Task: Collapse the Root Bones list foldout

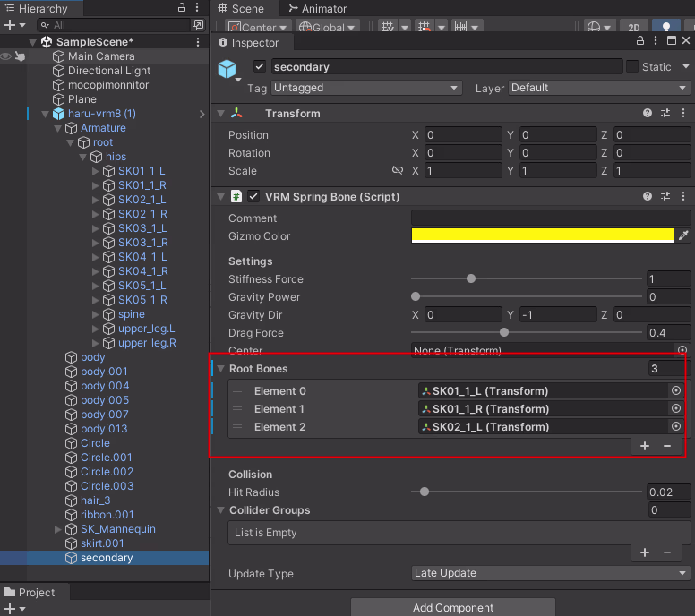Action: tap(220, 369)
